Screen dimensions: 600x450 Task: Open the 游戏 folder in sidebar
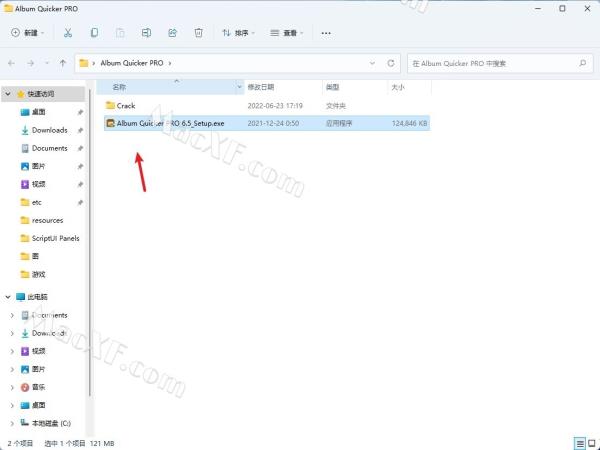(38, 274)
